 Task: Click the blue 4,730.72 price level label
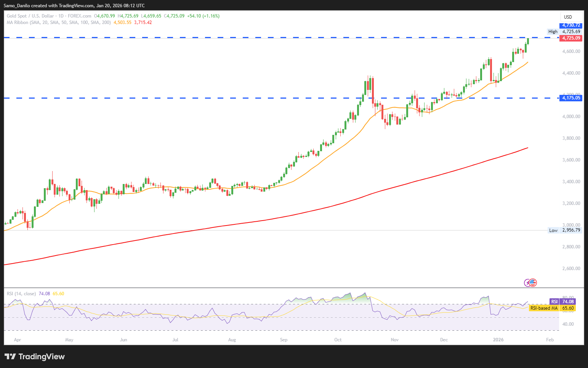(571, 25)
